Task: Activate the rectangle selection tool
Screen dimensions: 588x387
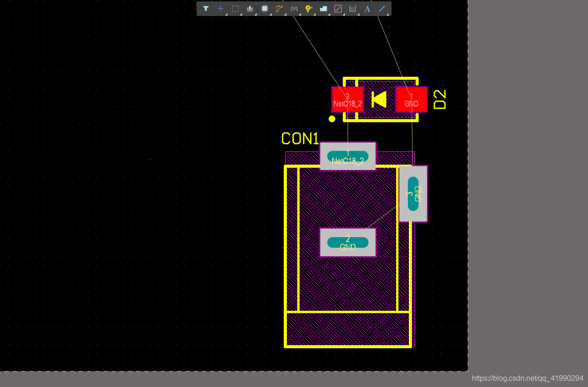Action: point(235,9)
